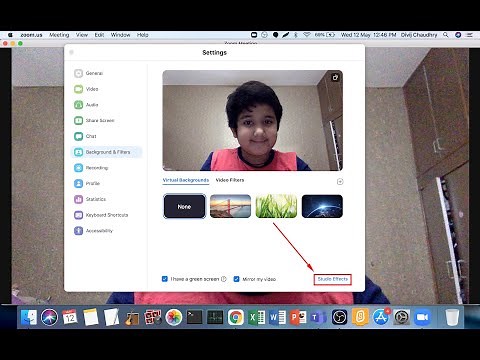Open the Trash from the Dock
This screenshot has width=480, height=360.
pos(452,317)
